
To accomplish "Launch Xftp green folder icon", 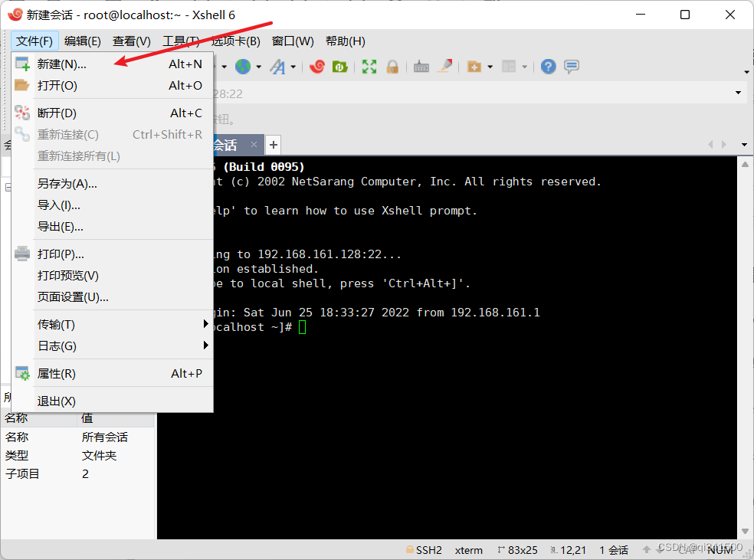I will pyautogui.click(x=340, y=67).
